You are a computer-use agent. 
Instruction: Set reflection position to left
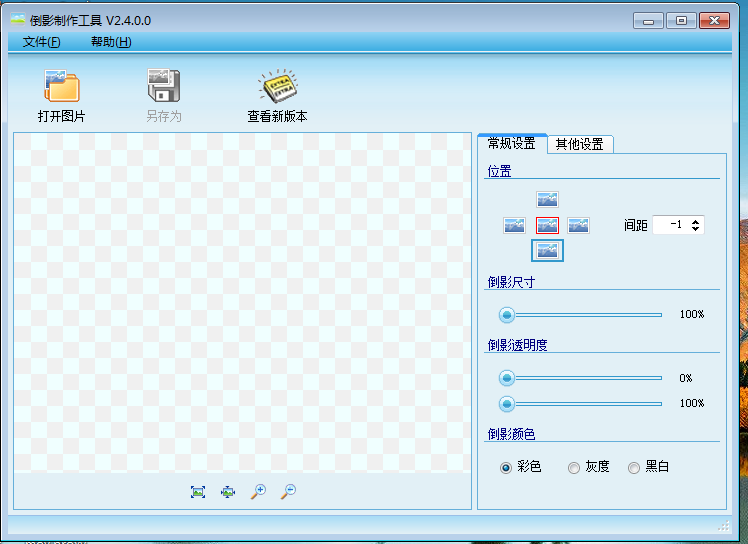[514, 226]
